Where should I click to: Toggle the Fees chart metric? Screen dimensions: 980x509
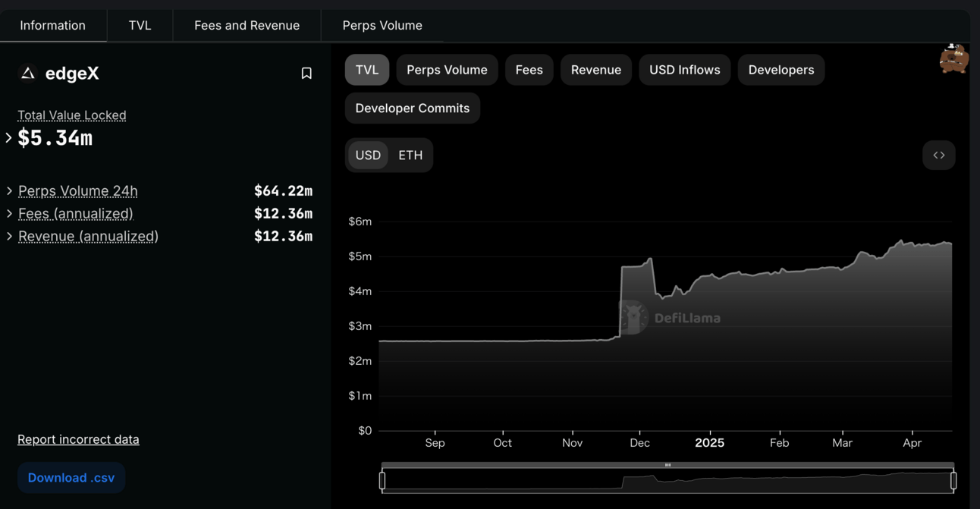(x=529, y=70)
